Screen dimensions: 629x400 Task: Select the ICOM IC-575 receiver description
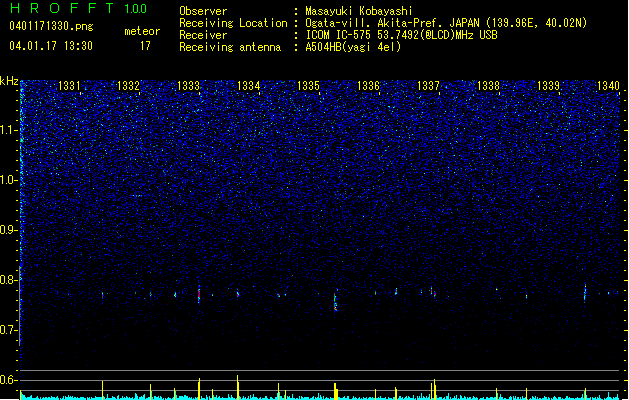point(401,35)
